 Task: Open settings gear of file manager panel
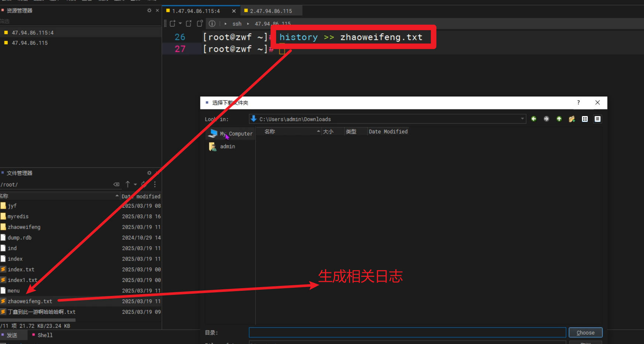point(149,173)
